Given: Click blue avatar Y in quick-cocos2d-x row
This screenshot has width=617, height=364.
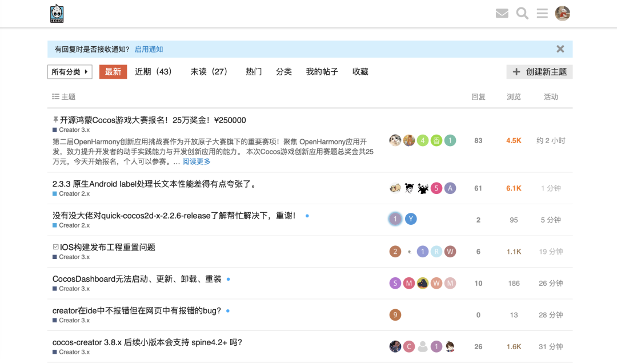Looking at the screenshot, I should pos(411,219).
